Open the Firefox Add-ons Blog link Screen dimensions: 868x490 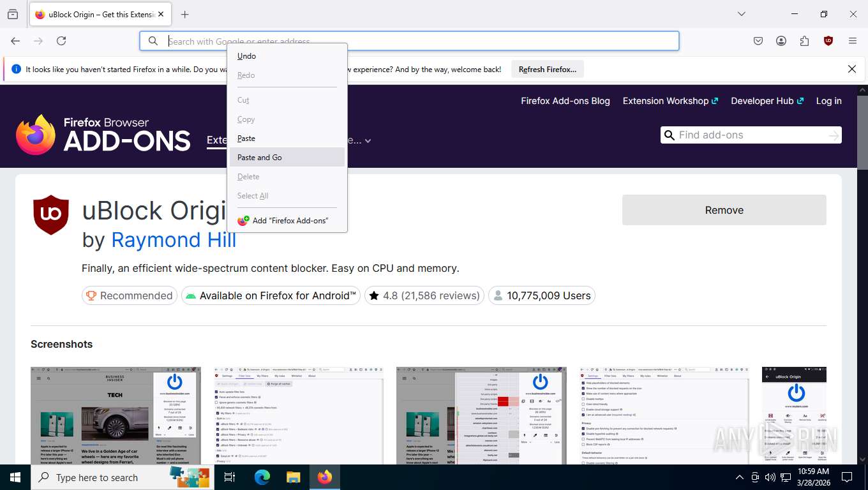coord(565,101)
